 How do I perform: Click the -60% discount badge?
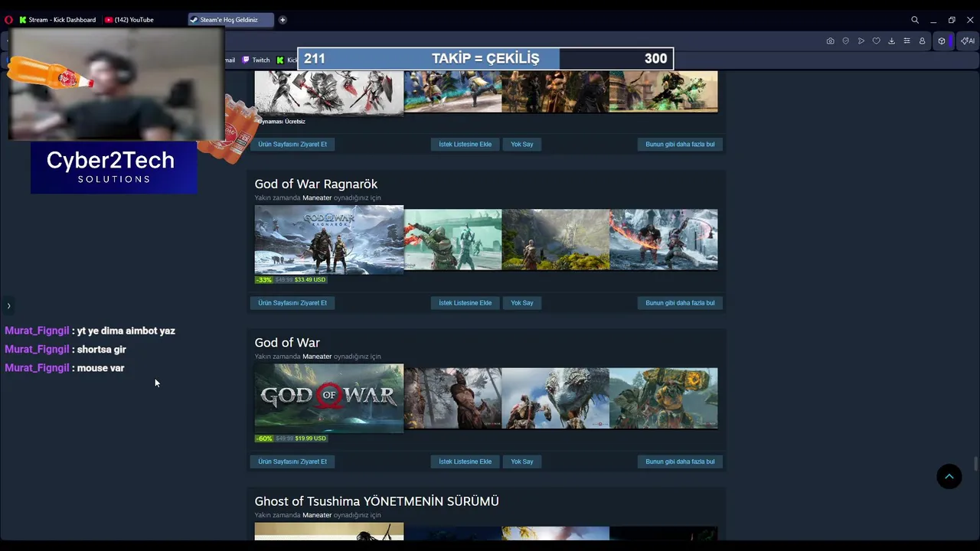pyautogui.click(x=264, y=439)
